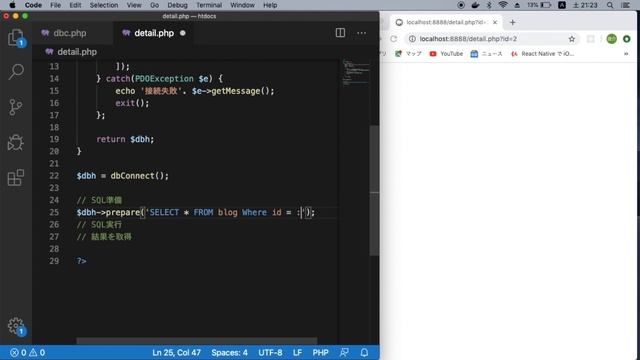The width and height of the screenshot is (640, 360).
Task: Open the Source Control view
Action: (x=16, y=107)
